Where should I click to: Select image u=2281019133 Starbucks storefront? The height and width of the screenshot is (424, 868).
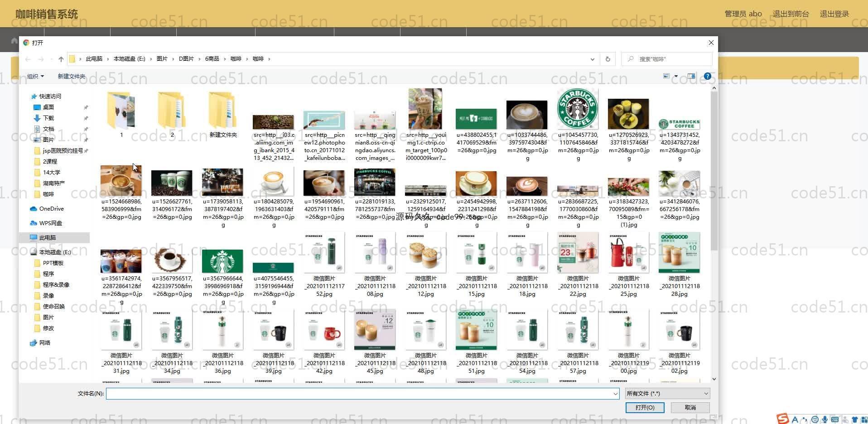375,182
